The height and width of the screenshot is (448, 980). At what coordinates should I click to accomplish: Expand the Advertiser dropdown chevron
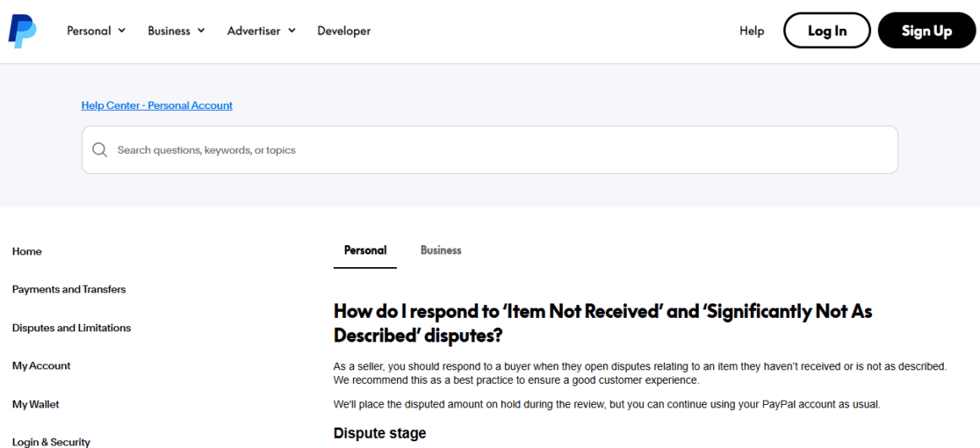[x=291, y=30]
